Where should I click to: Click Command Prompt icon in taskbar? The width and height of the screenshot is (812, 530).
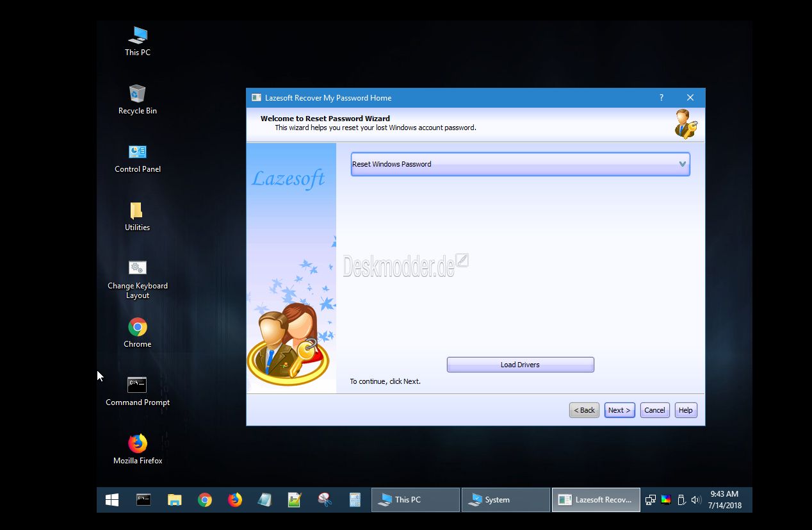pos(143,500)
